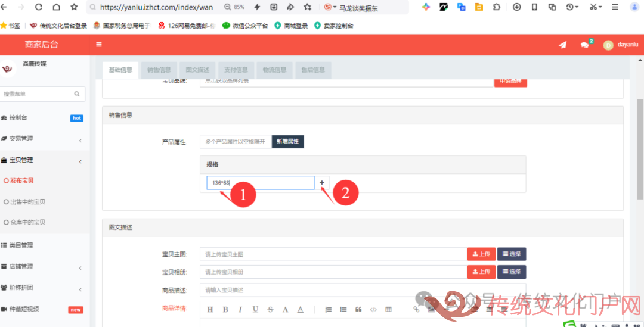Apply strikethrough formatting in editor toolbar
The width and height of the screenshot is (644, 327).
point(270,309)
